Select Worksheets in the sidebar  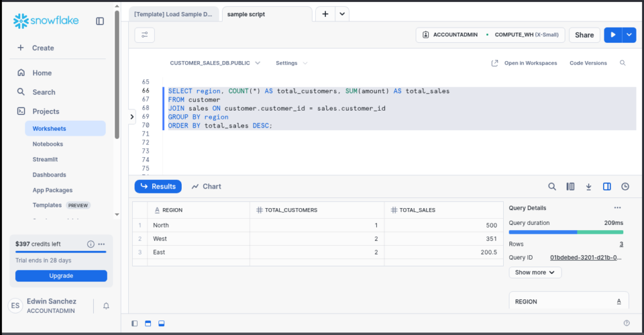(65, 128)
